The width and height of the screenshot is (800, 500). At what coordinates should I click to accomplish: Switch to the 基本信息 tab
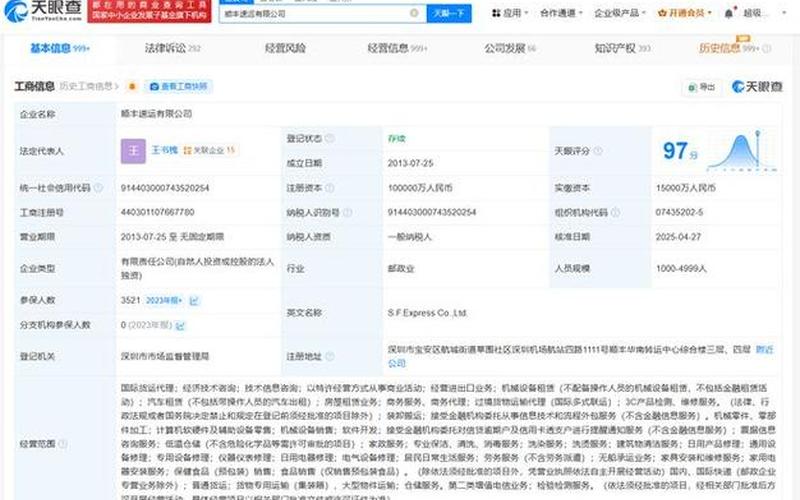(60, 48)
